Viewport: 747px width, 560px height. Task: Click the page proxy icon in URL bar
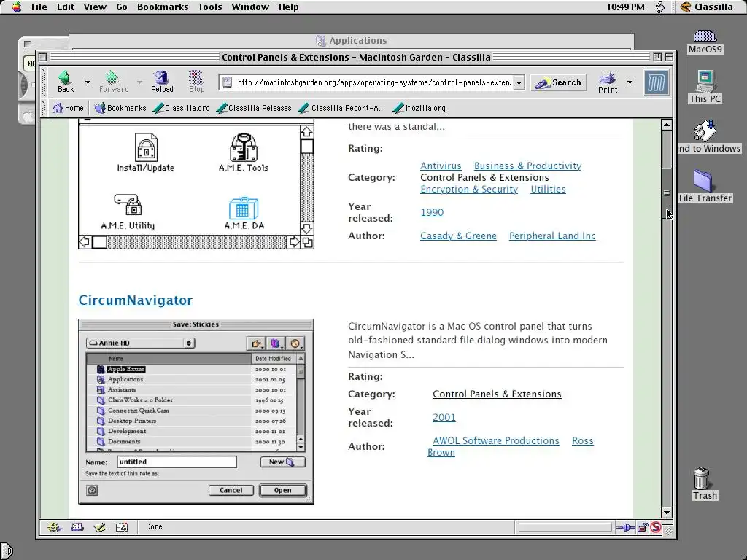pos(228,82)
